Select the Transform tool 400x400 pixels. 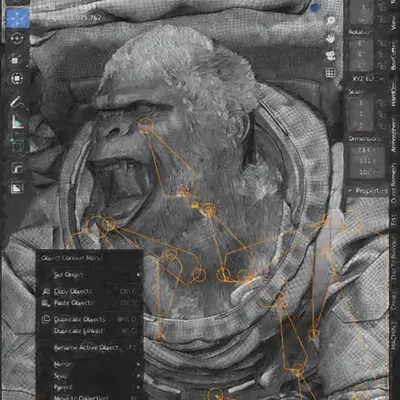click(x=17, y=78)
